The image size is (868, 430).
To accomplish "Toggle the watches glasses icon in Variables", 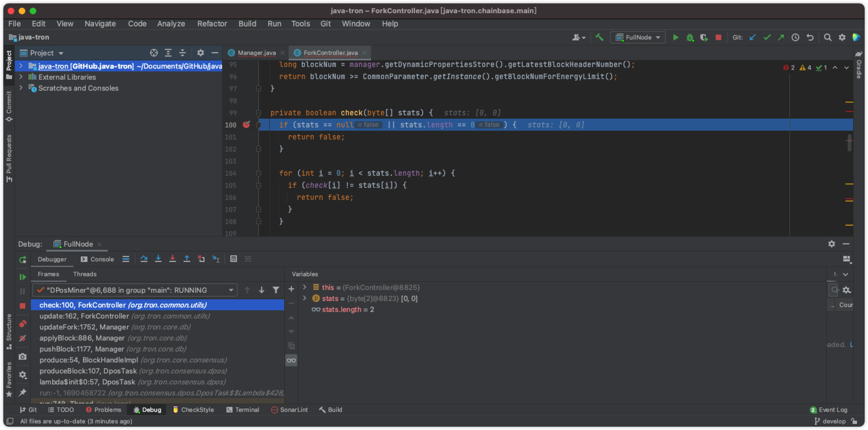I will (291, 360).
